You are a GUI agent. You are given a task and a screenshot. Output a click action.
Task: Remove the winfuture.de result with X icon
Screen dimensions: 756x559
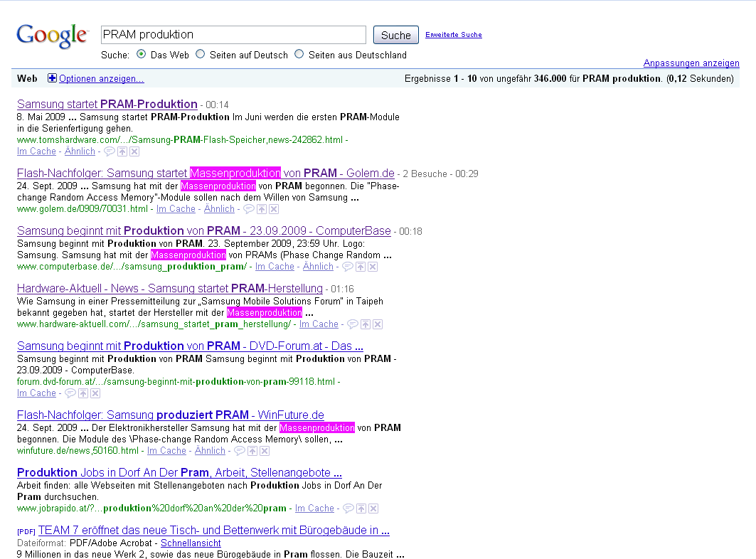tap(265, 451)
